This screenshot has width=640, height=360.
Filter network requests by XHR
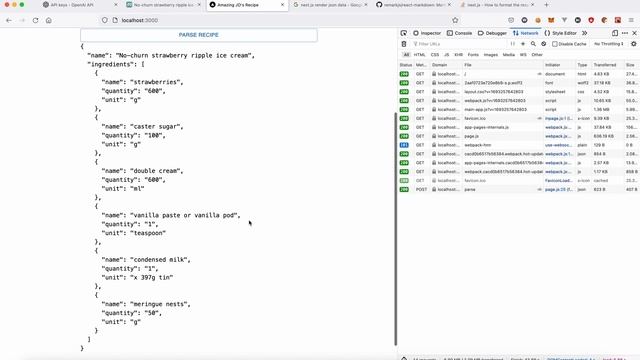point(458,55)
